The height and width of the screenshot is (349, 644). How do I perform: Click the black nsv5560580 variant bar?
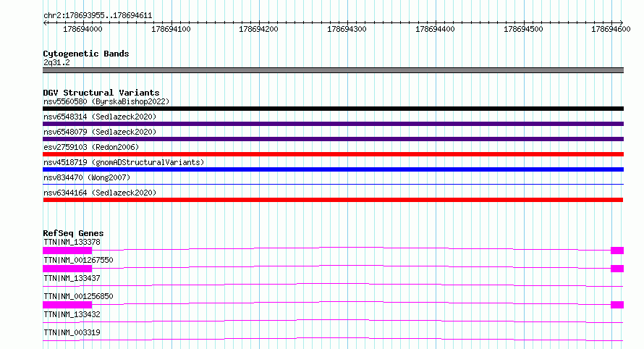click(x=333, y=109)
